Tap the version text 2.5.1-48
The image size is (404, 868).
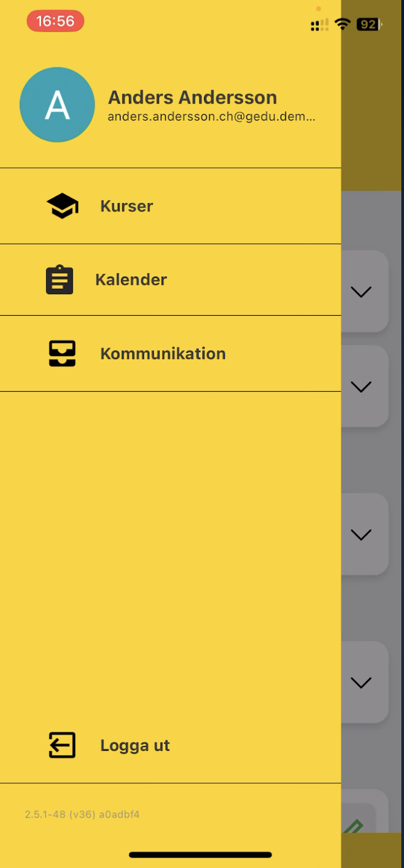82,814
